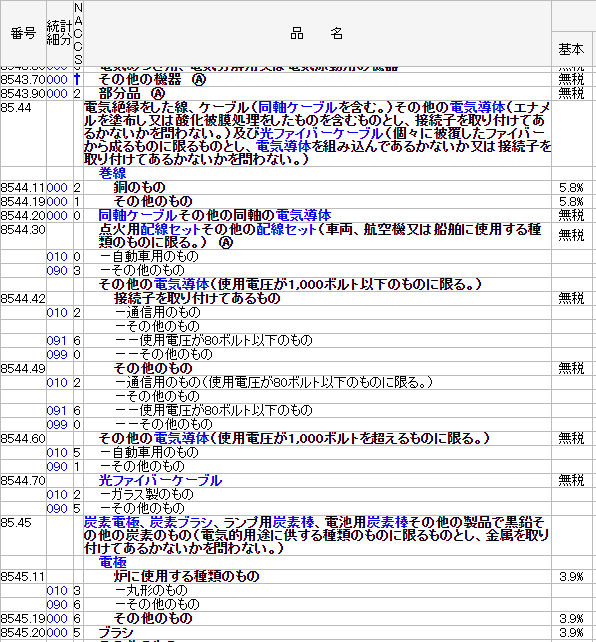Image resolution: width=596 pixels, height=642 pixels.
Task: Open statistical code 000 in row 8545.19
Action: [x=57, y=619]
